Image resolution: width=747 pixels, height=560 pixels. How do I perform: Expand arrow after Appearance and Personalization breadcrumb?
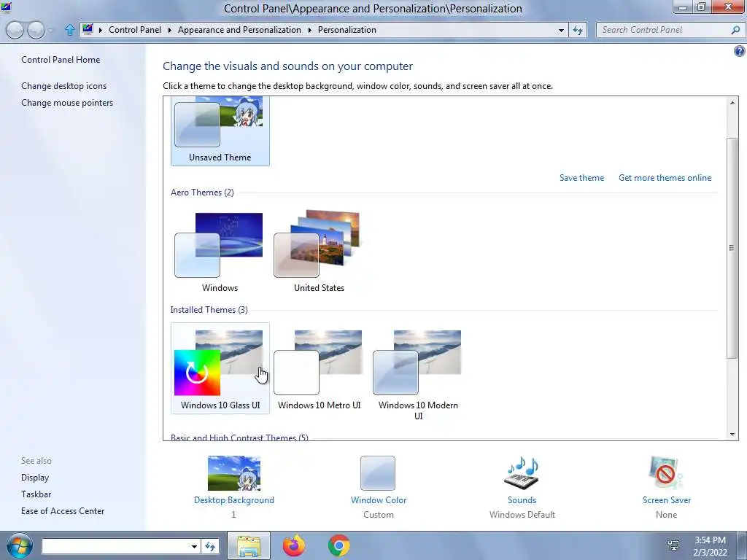pos(309,30)
